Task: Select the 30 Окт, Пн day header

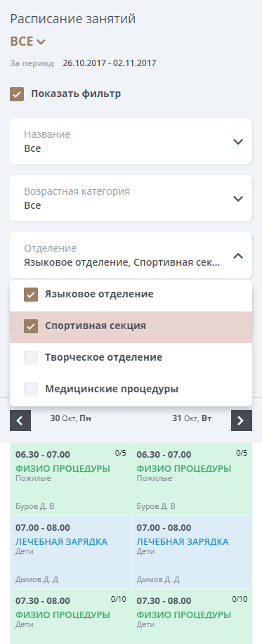Action: (71, 418)
